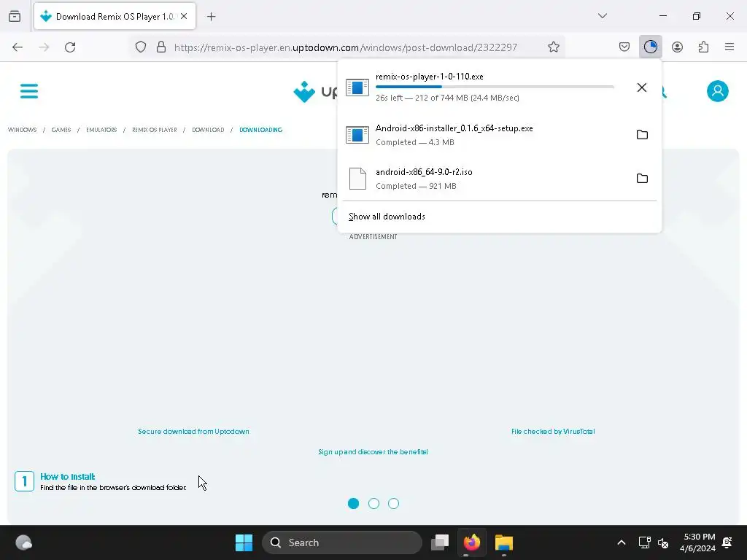Image resolution: width=747 pixels, height=560 pixels.
Task: Click Secure download from Uptodown
Action: tap(193, 432)
